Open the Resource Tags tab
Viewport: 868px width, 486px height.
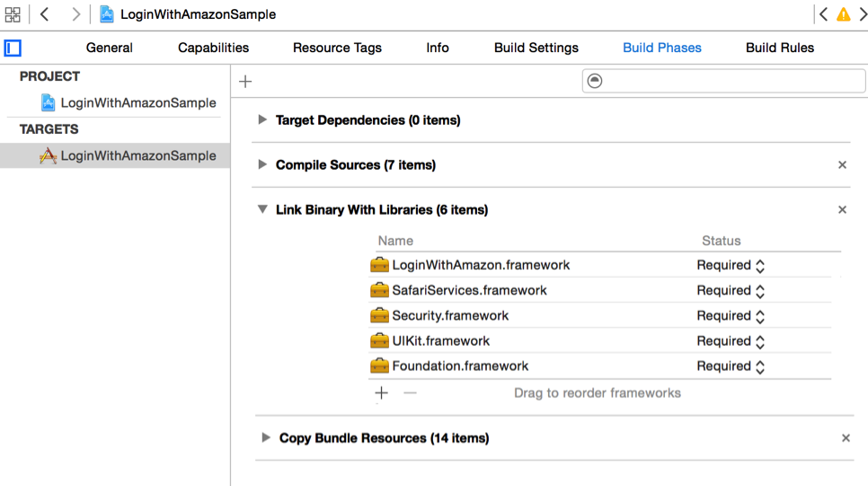[337, 48]
